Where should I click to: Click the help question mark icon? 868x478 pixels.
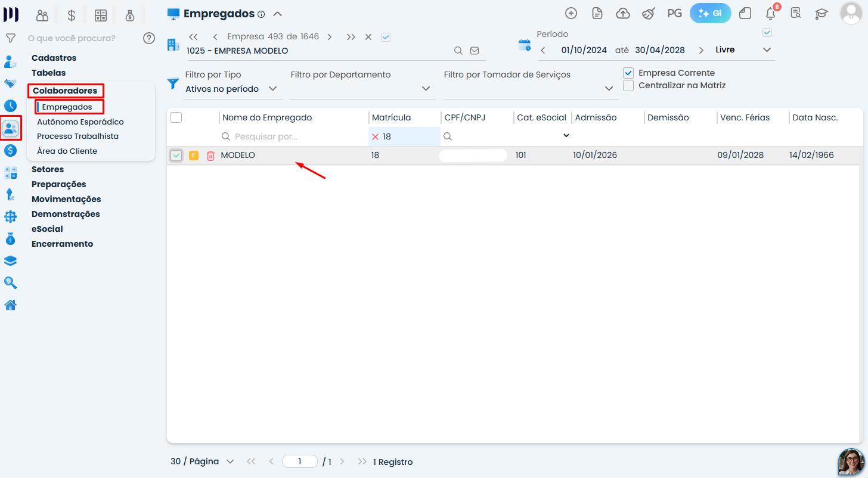tap(149, 38)
